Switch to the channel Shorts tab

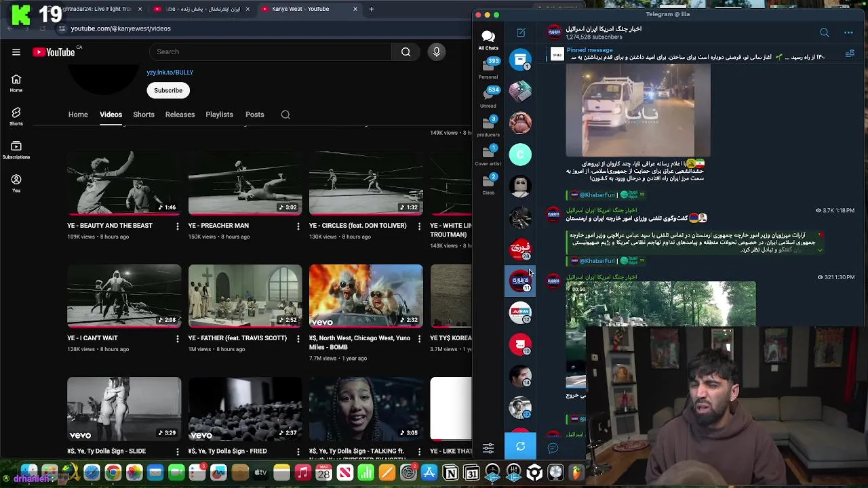point(144,115)
